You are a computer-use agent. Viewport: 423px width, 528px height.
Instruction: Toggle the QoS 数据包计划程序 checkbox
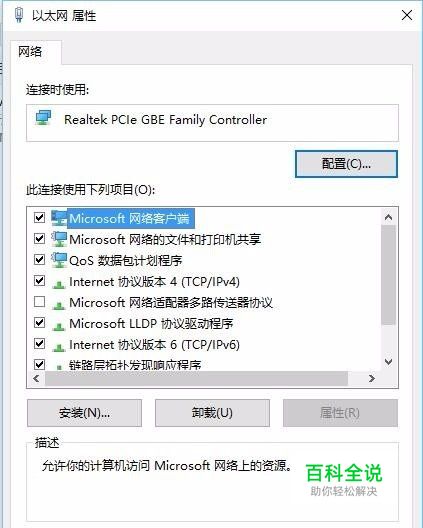point(39,259)
